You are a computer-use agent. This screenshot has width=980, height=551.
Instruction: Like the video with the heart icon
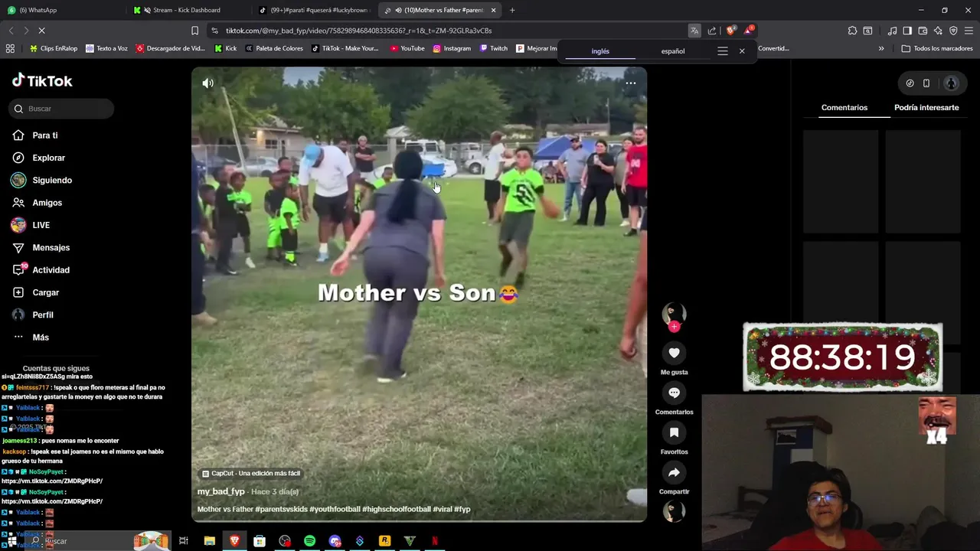click(674, 353)
